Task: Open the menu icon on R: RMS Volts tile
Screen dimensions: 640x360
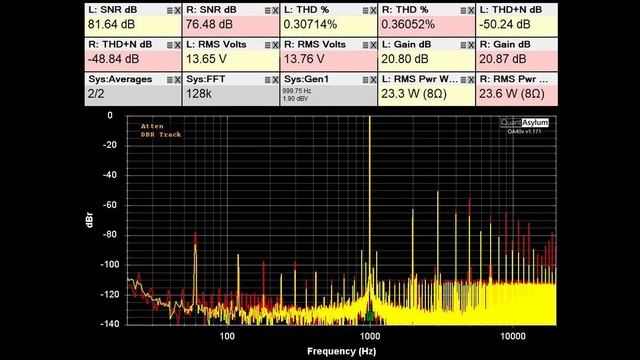Action: pyautogui.click(x=366, y=46)
